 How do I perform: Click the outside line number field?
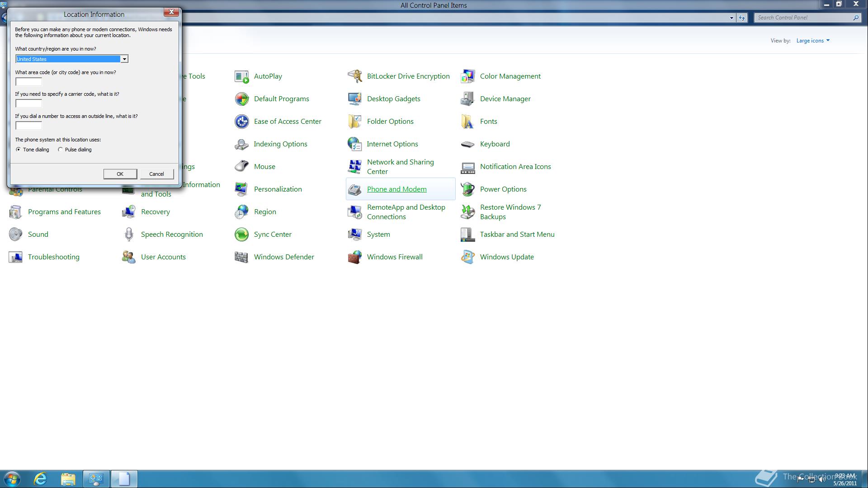pos(28,126)
